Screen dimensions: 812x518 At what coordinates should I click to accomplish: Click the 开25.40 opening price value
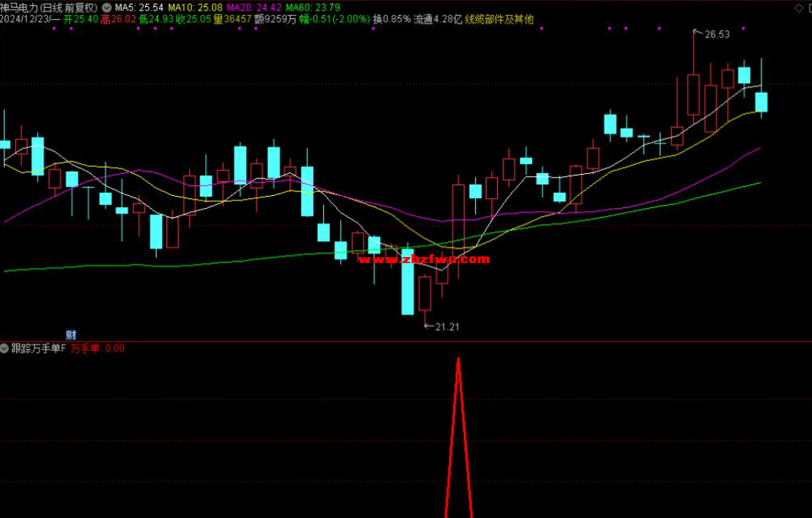[81, 19]
